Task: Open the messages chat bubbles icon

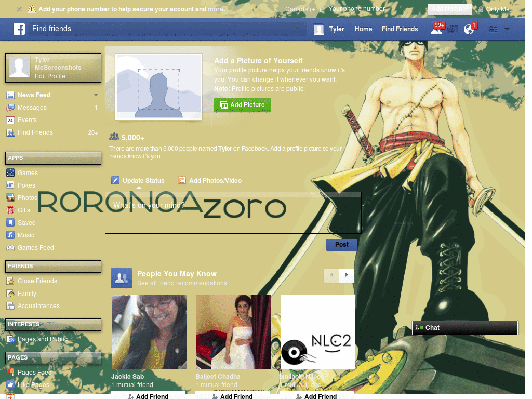Action: pyautogui.click(x=453, y=30)
